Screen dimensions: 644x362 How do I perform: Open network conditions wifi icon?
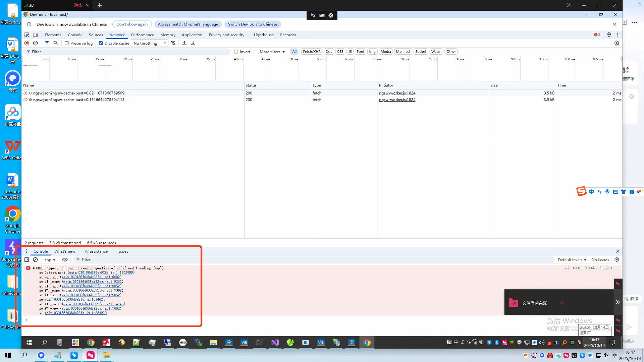click(173, 43)
